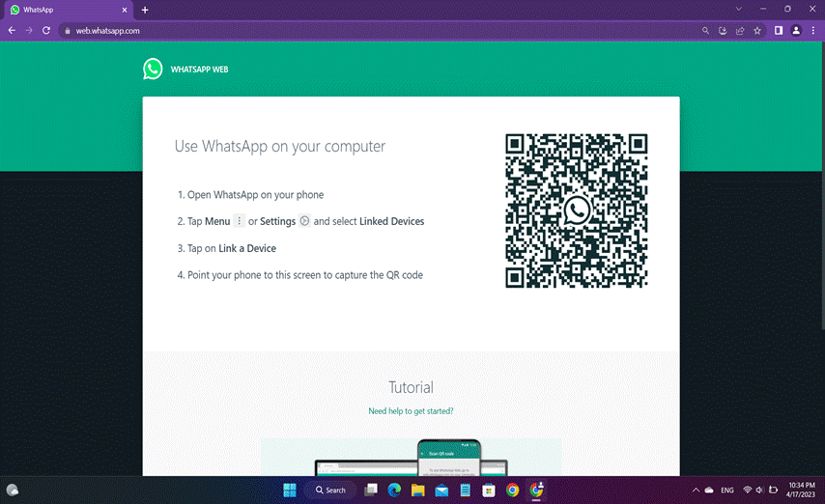825x504 pixels.
Task: Click the Settings gear icon in step 2
Action: click(x=304, y=221)
